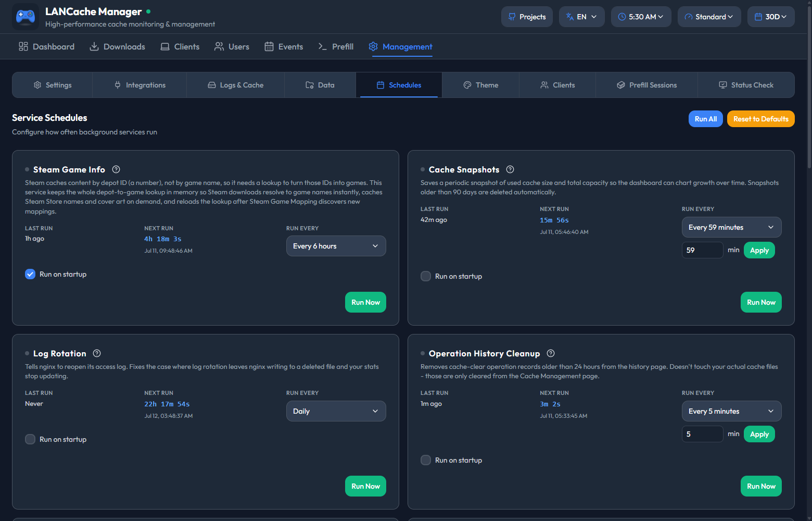Open the Standard mode dropdown

coord(709,17)
